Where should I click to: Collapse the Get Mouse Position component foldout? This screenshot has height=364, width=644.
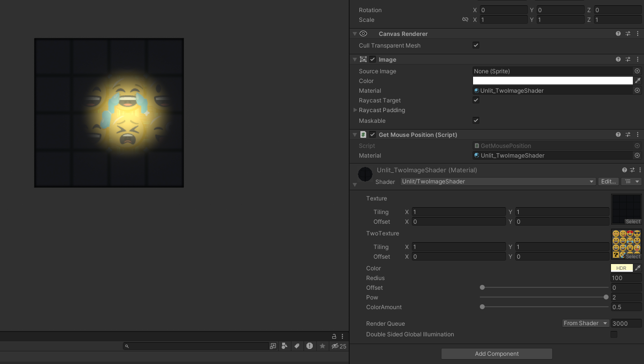pyautogui.click(x=355, y=135)
